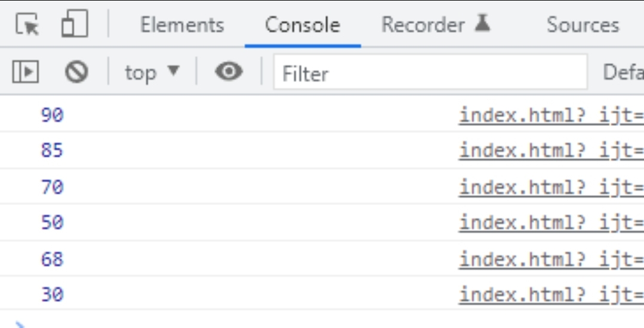644x328 pixels.
Task: Open index.html source link for log 85
Action: pyautogui.click(x=551, y=150)
